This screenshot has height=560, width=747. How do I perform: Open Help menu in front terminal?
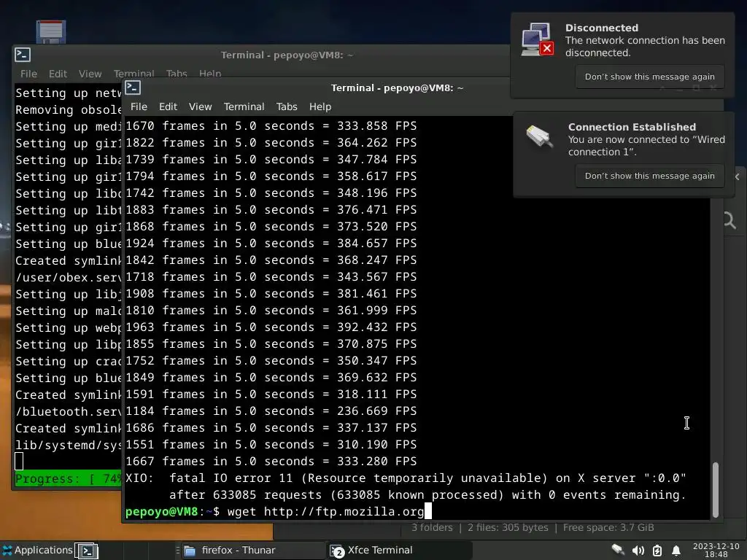point(320,106)
